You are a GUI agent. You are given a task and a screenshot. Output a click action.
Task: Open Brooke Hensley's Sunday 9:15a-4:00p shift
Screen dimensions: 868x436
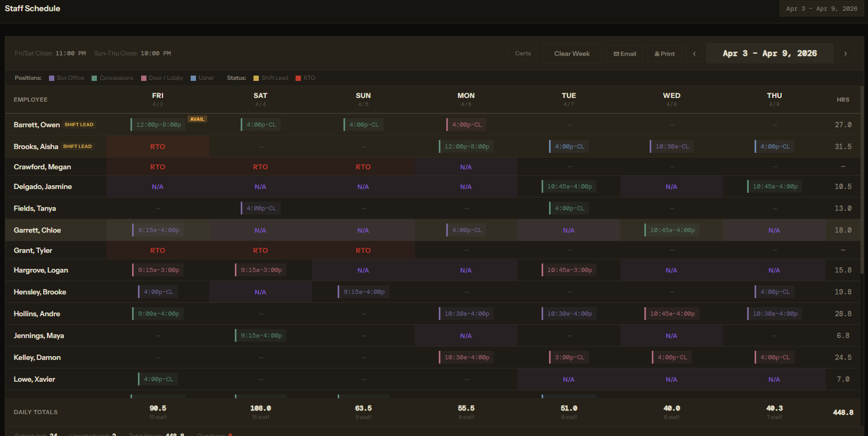coord(363,292)
